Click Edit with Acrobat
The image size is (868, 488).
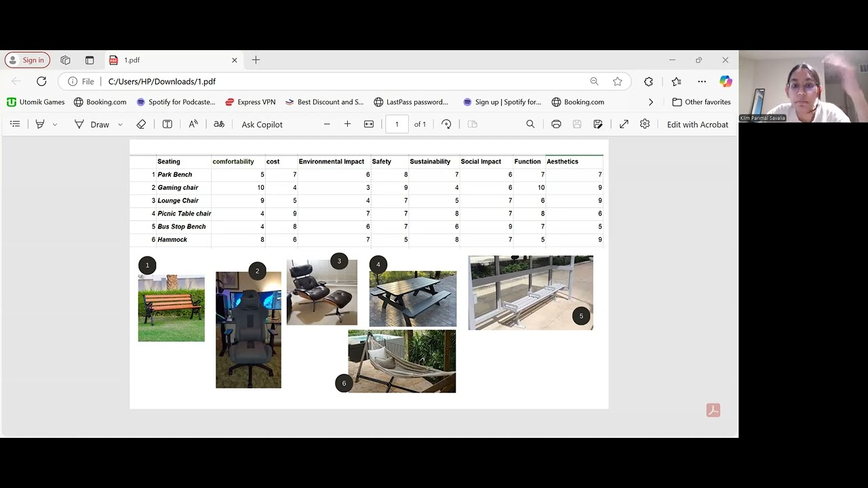click(x=697, y=124)
